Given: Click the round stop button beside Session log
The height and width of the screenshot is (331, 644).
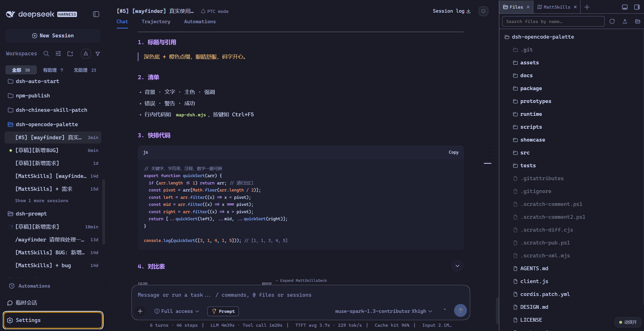Looking at the screenshot, I should click(483, 11).
